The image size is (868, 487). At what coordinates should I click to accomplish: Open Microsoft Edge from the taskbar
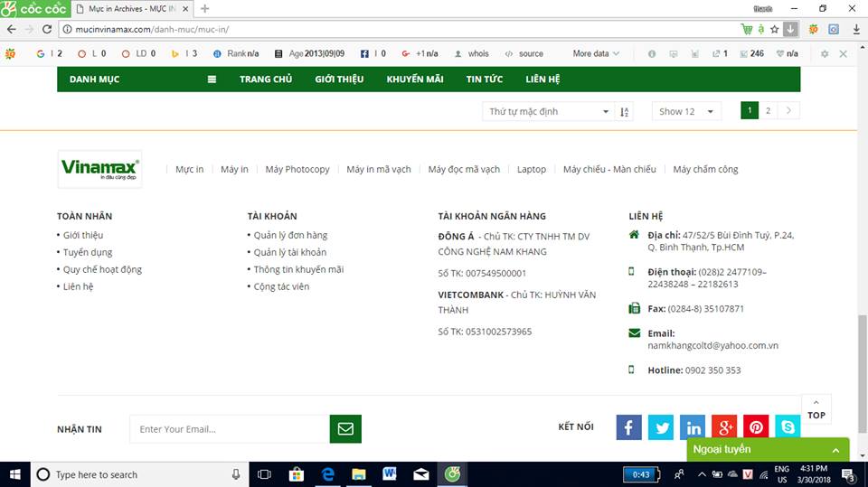327,474
